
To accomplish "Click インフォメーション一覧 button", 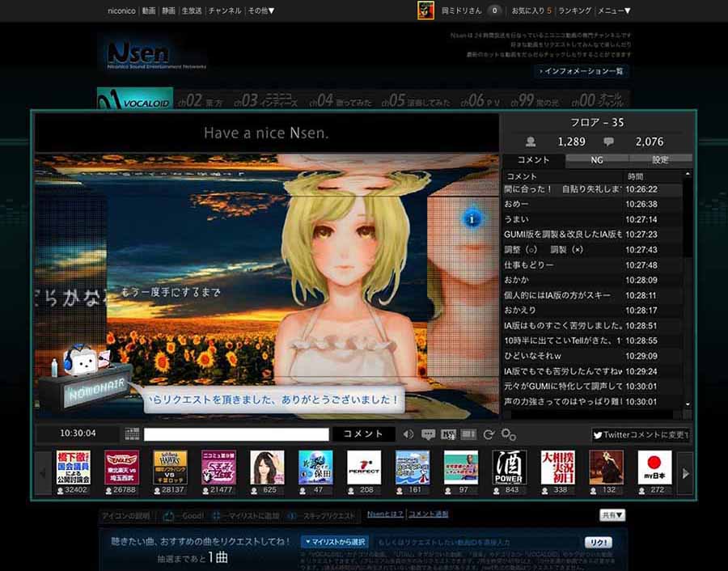I will [582, 71].
